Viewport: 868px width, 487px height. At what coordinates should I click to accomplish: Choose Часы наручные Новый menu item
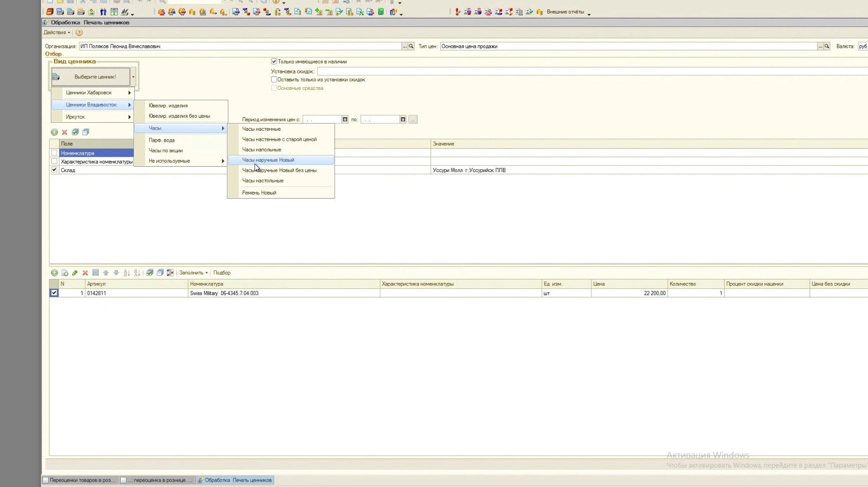(x=281, y=160)
